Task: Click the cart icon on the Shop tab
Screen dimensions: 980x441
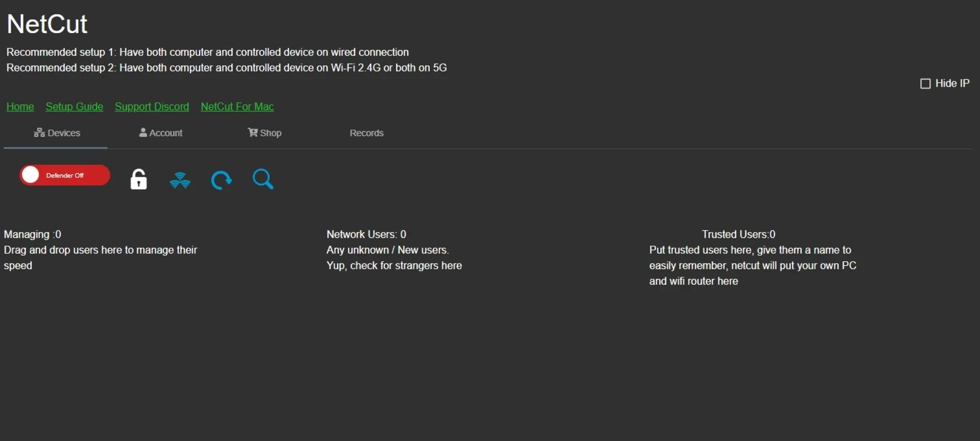Action: (x=253, y=132)
